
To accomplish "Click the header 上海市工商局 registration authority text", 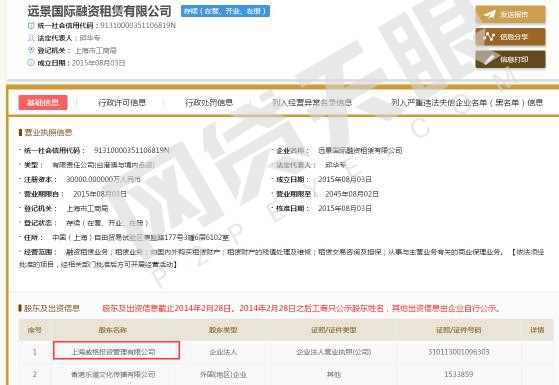I will [96, 50].
